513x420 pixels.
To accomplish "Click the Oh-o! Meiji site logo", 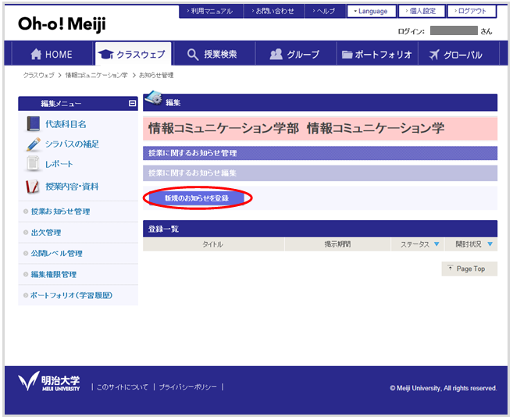I will tap(62, 24).
